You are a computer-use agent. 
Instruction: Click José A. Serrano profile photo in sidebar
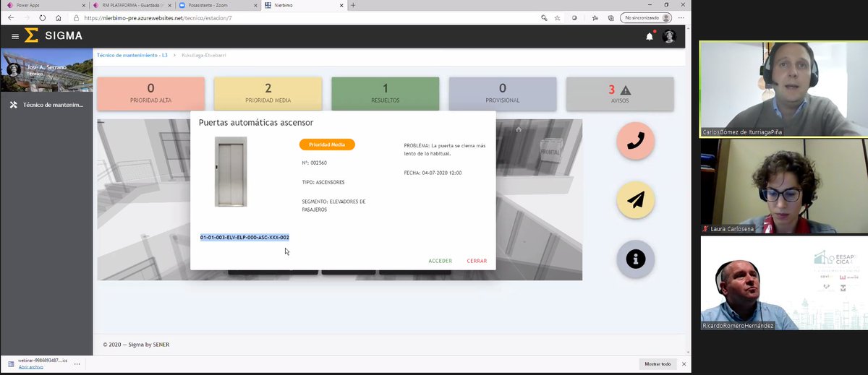click(13, 70)
